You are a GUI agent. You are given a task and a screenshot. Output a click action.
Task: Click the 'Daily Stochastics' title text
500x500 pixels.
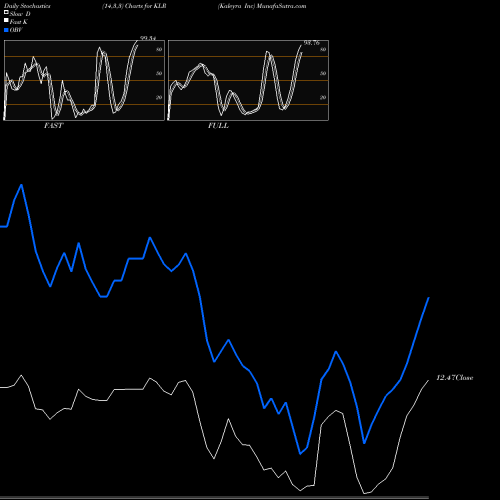click(x=27, y=6)
